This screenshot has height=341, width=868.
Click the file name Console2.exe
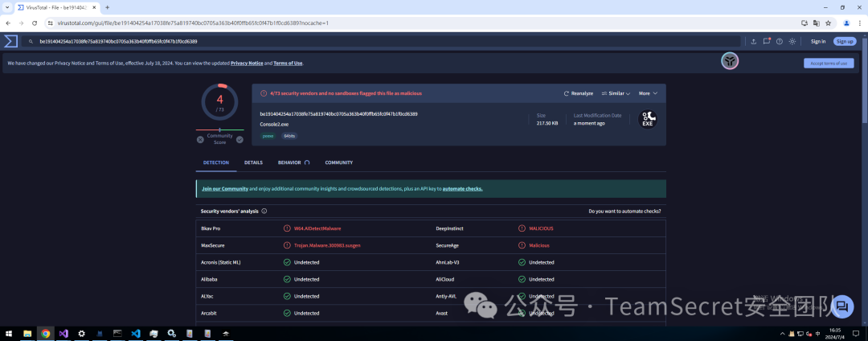(275, 125)
